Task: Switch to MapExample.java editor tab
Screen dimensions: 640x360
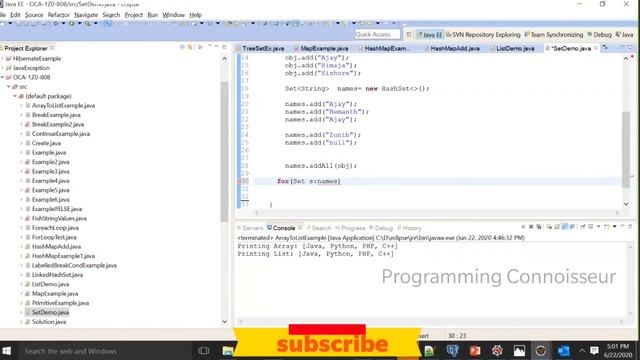Action: (x=321, y=48)
